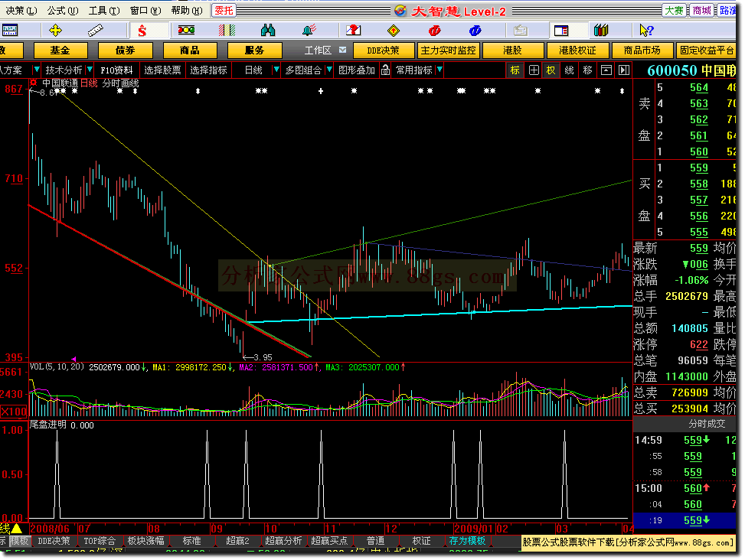Click the yellow four-way move arrows icon
Image resolution: width=745 pixels, height=560 pixels.
[x=56, y=31]
